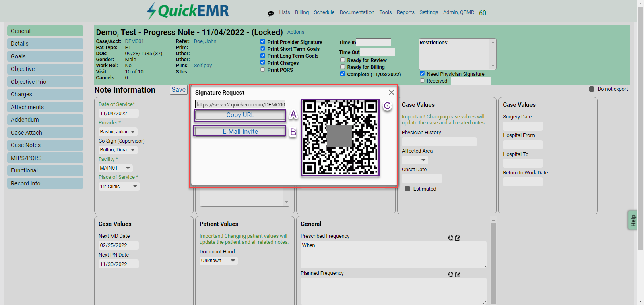Go to the Attachments sidebar section
Screen dimensions: 644x305
(x=45, y=107)
